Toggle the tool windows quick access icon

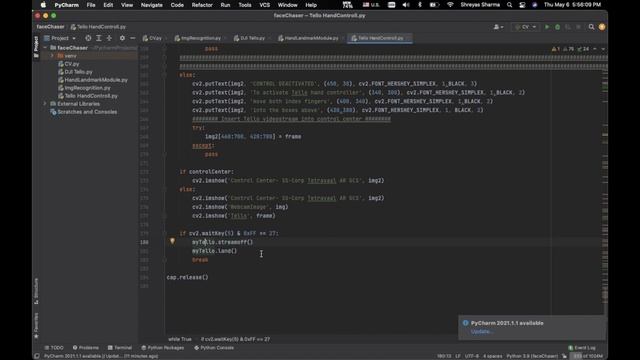[x=37, y=356]
